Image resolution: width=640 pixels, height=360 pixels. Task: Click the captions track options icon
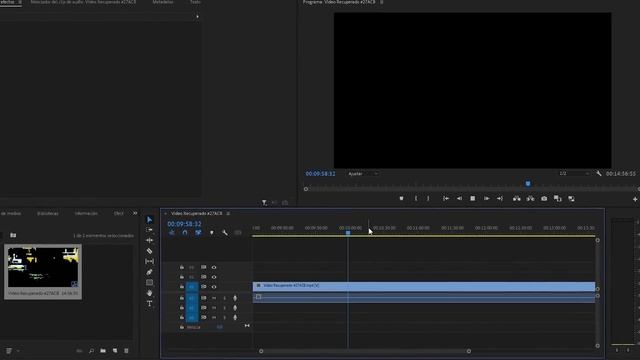pos(238,233)
